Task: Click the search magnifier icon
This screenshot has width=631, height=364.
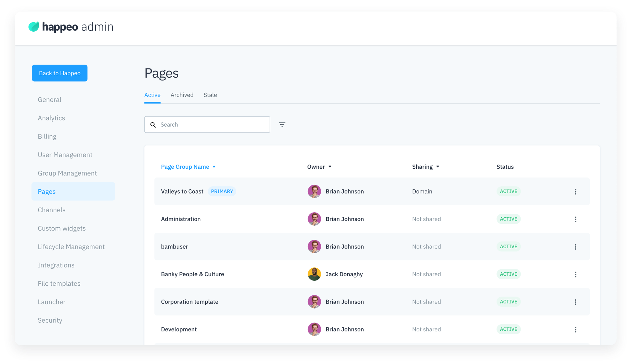Action: (153, 124)
